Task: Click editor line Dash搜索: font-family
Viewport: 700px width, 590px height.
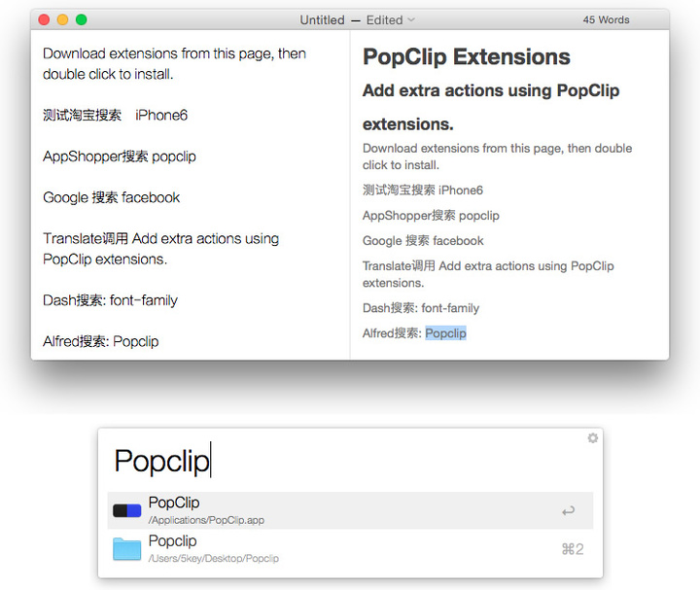Action: pyautogui.click(x=110, y=300)
